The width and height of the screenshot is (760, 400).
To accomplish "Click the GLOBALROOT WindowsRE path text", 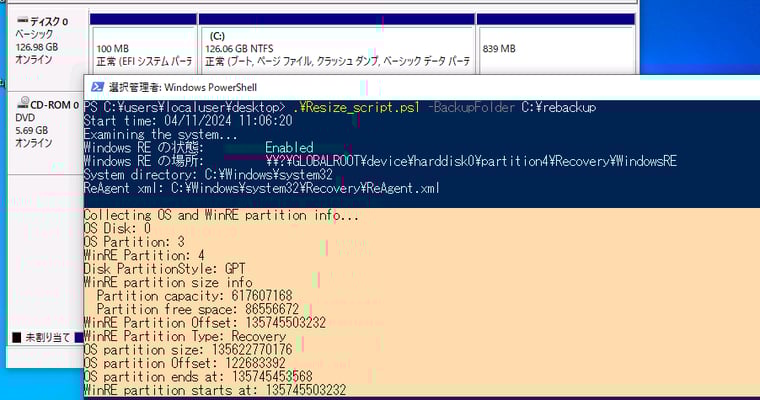I will 471,161.
